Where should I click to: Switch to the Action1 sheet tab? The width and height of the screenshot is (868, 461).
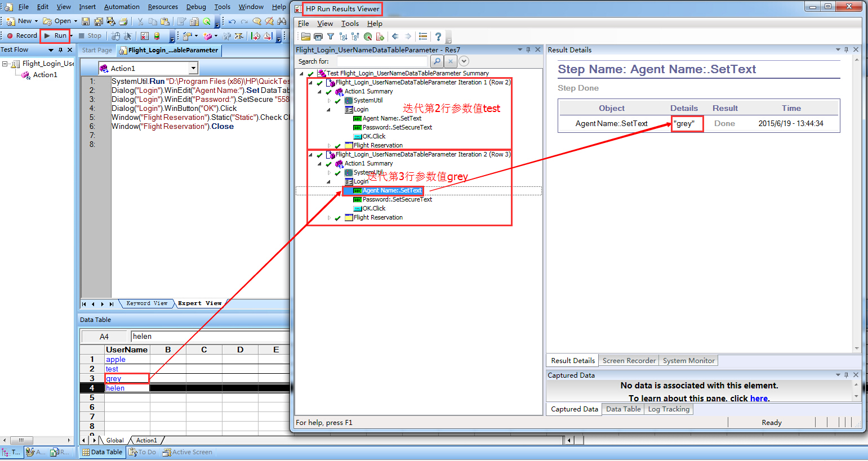[x=146, y=440]
